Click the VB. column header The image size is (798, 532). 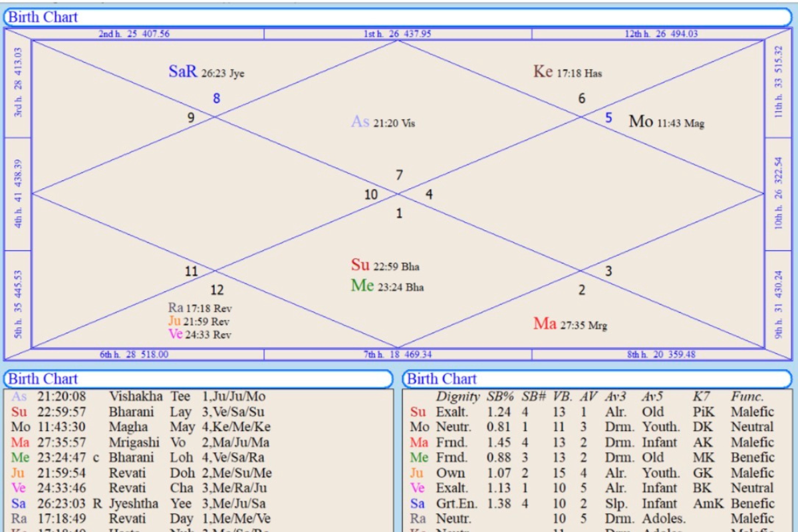point(563,396)
